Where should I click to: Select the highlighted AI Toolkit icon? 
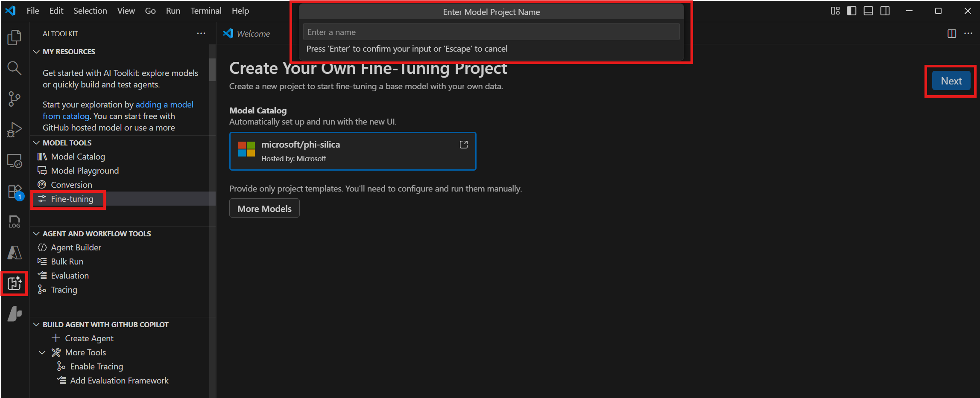pos(14,283)
